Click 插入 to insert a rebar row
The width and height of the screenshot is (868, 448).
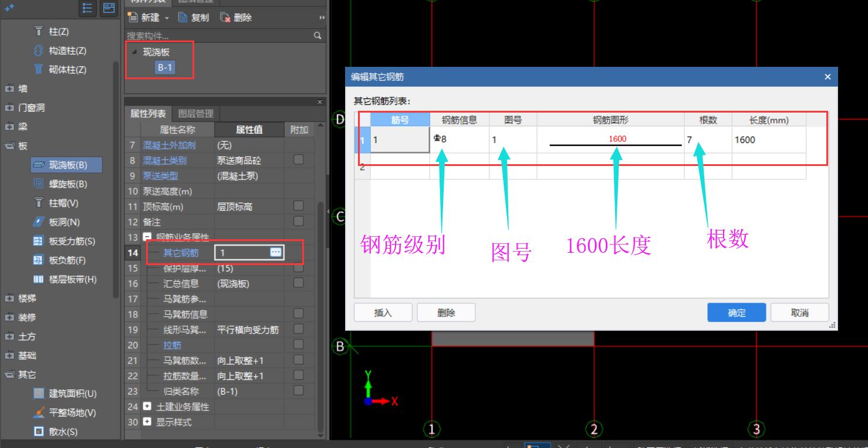(x=383, y=313)
